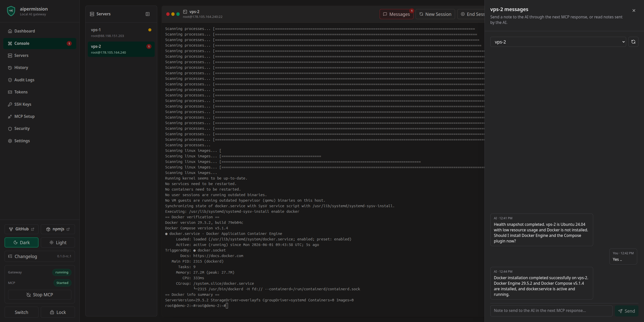Viewport: 644px width, 322px height.
Task: Close the vps-2 messages panel
Action: click(634, 11)
